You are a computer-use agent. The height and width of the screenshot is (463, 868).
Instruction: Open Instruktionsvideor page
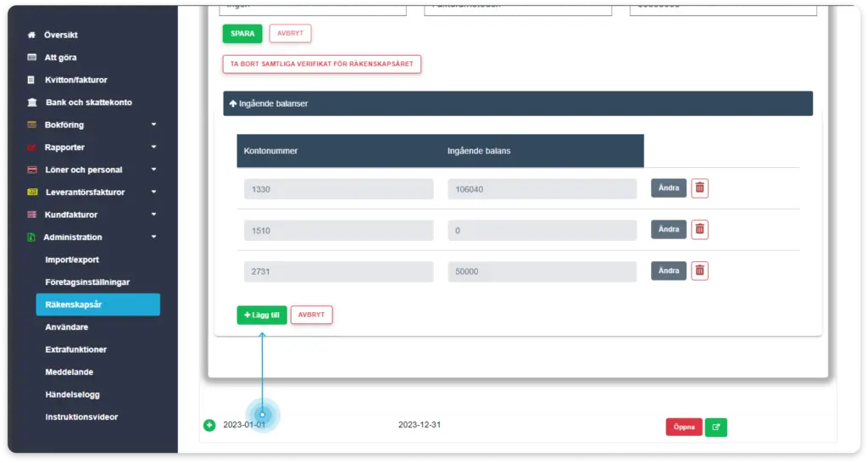pyautogui.click(x=81, y=417)
